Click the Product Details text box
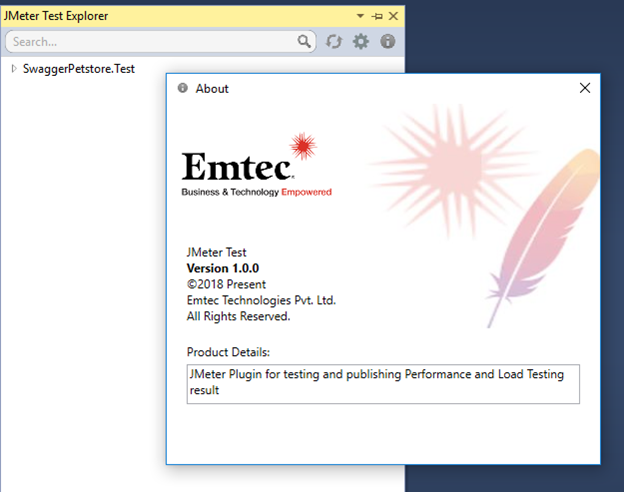Image resolution: width=624 pixels, height=492 pixels. point(383,384)
